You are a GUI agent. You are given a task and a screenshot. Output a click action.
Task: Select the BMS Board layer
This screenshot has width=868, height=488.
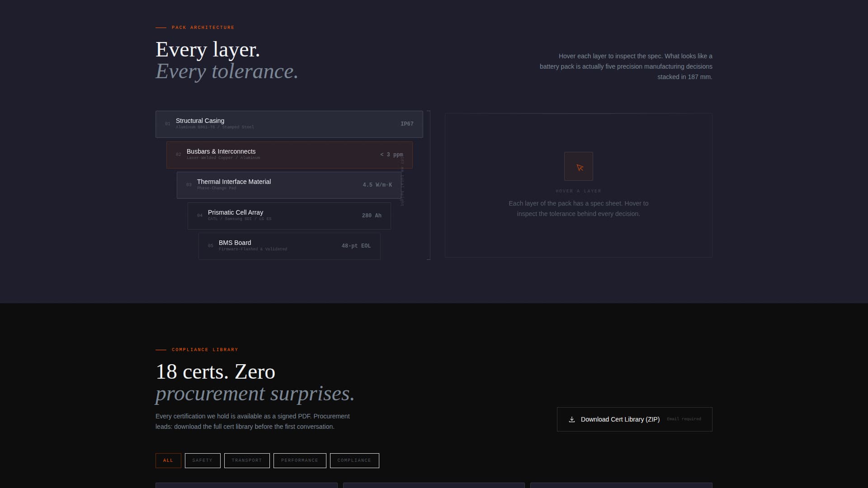tap(289, 245)
